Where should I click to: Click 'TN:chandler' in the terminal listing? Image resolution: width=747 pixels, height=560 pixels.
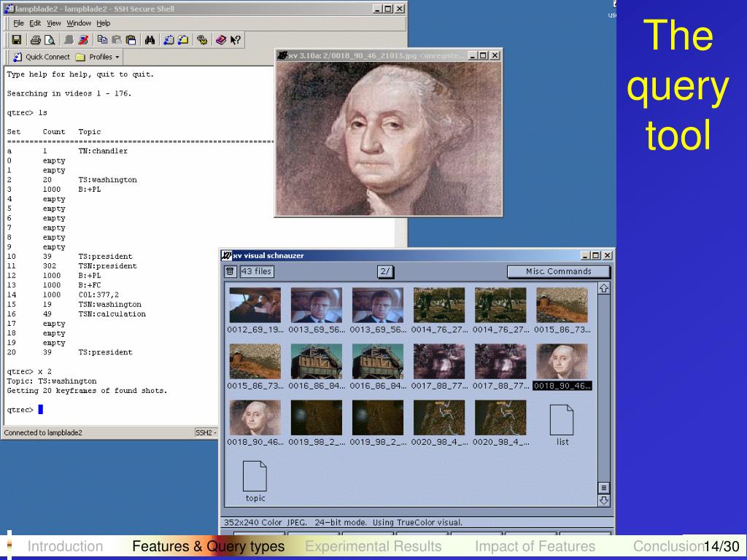pos(103,151)
